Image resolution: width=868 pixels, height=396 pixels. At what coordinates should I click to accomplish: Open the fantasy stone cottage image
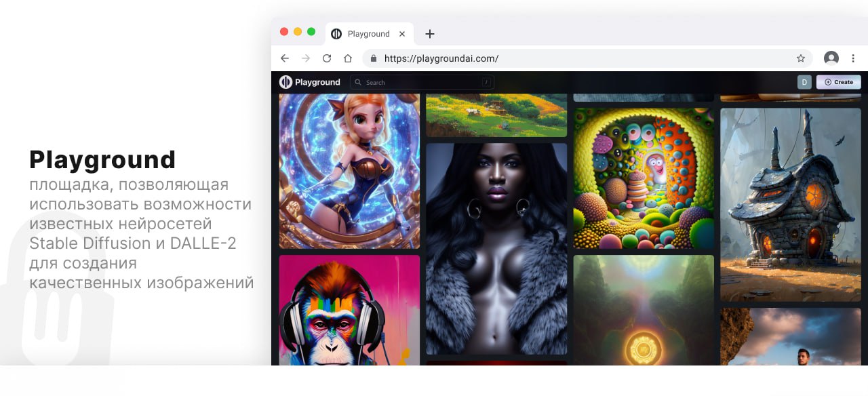click(x=791, y=205)
